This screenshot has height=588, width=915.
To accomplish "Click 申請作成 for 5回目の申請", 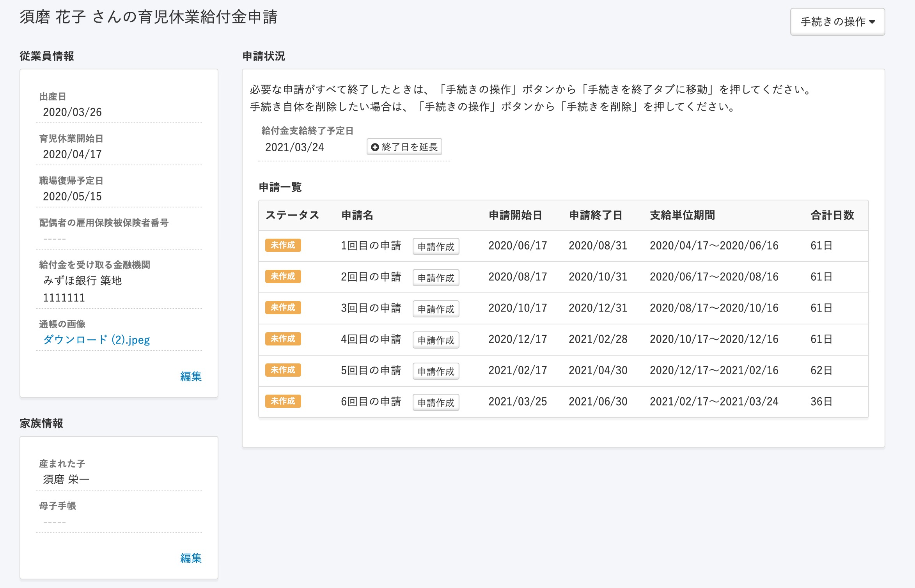I will click(436, 371).
